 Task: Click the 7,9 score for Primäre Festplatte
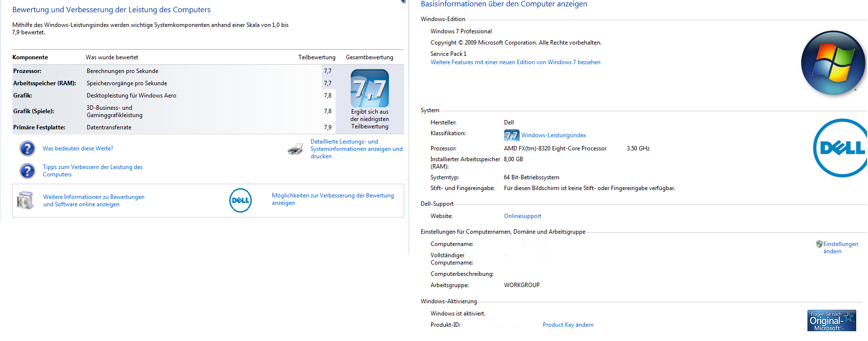coord(328,127)
